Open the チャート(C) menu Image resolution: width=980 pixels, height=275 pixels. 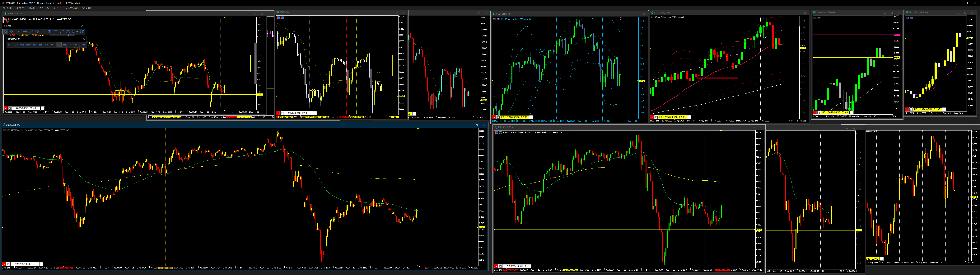pyautogui.click(x=44, y=8)
